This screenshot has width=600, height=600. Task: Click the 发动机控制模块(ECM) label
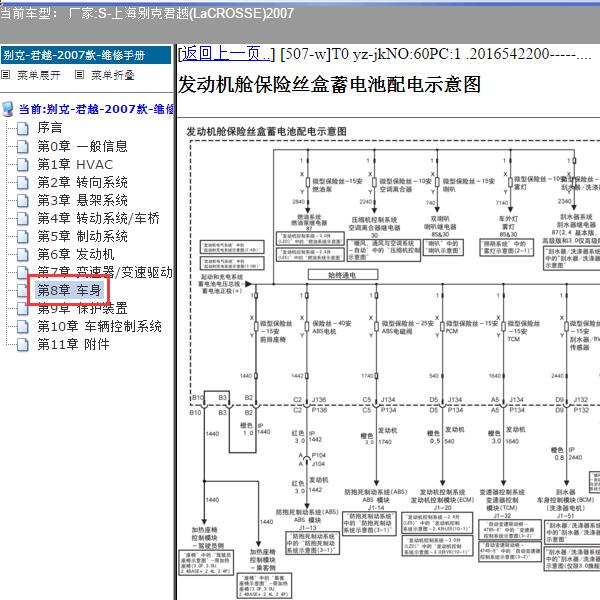[x=442, y=500]
